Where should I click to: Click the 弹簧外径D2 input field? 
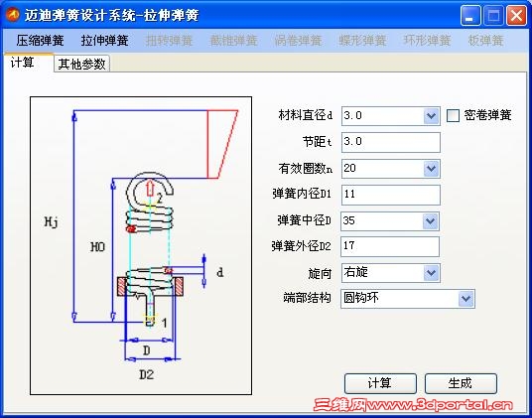tap(390, 246)
